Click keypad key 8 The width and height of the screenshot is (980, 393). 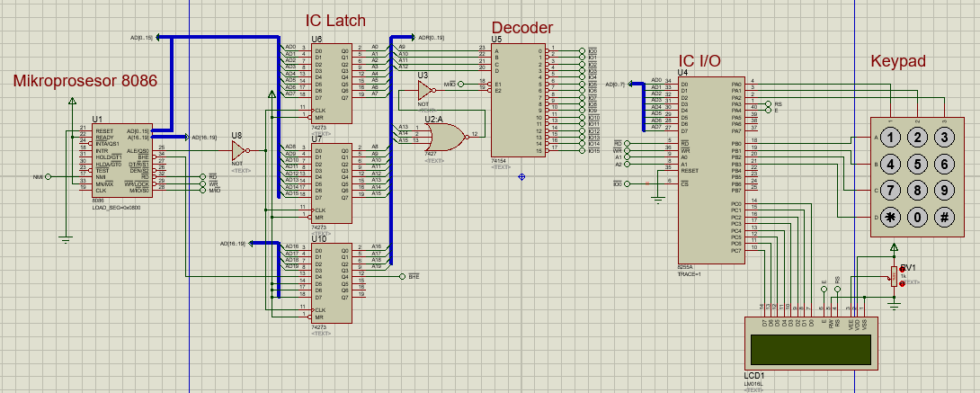coord(918,191)
